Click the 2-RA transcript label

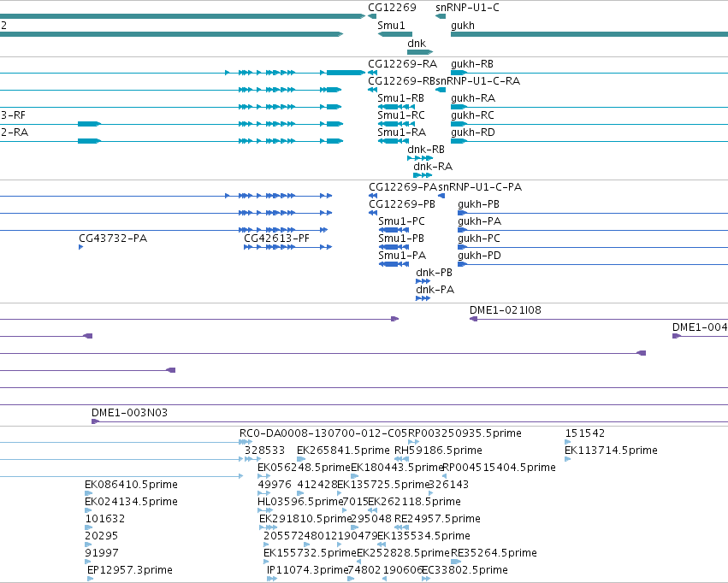coord(15,132)
